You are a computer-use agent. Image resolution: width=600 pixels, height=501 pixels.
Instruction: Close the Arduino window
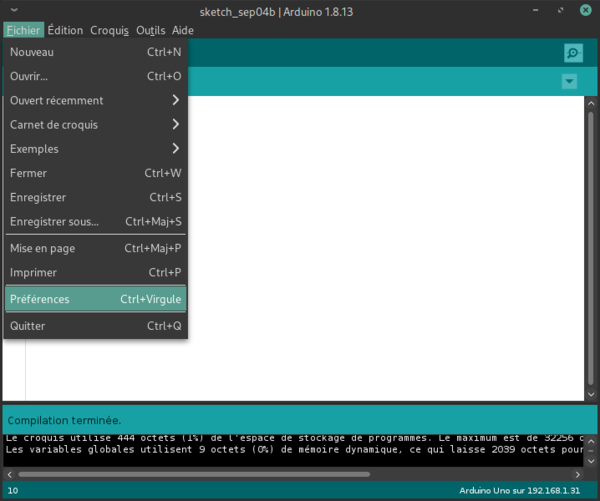(585, 10)
